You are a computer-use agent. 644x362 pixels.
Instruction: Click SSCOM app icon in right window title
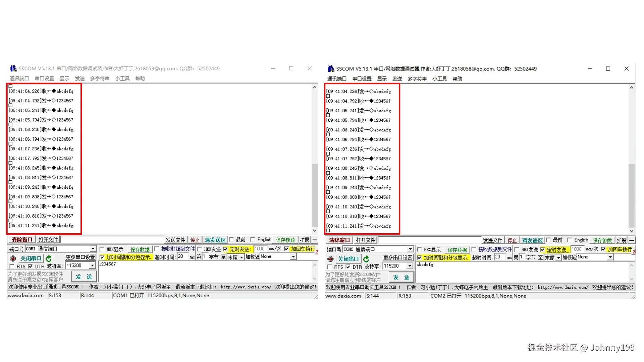331,69
